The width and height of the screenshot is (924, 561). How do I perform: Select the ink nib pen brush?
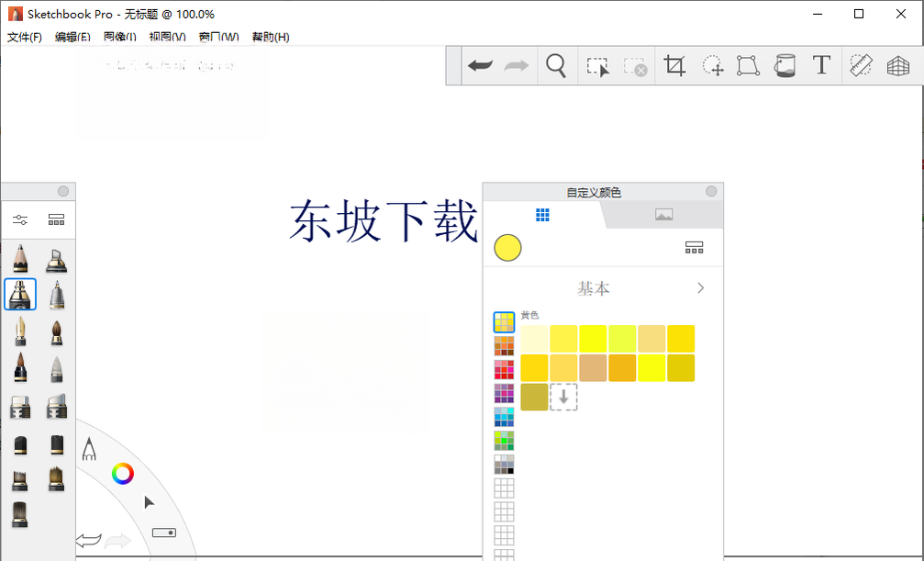point(20,331)
